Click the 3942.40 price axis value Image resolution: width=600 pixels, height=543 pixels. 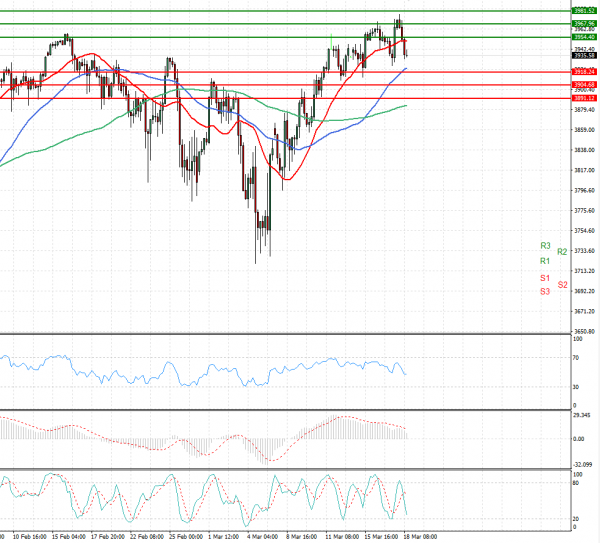[584, 49]
